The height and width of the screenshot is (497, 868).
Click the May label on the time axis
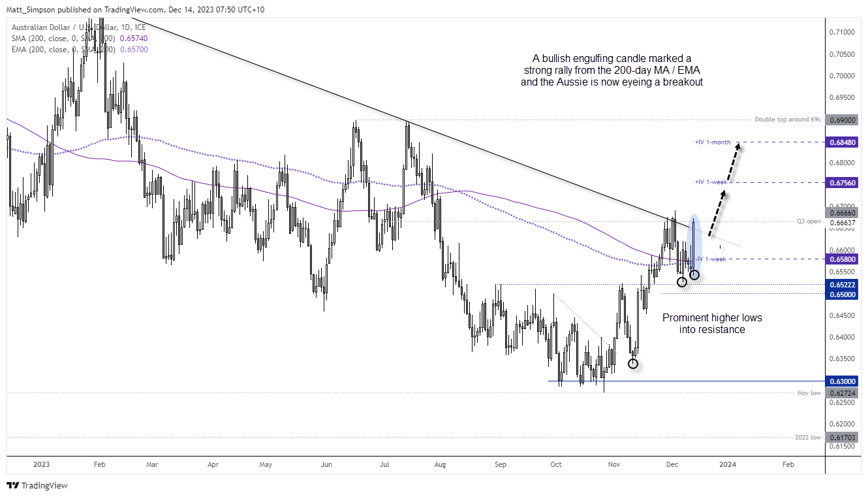[265, 464]
